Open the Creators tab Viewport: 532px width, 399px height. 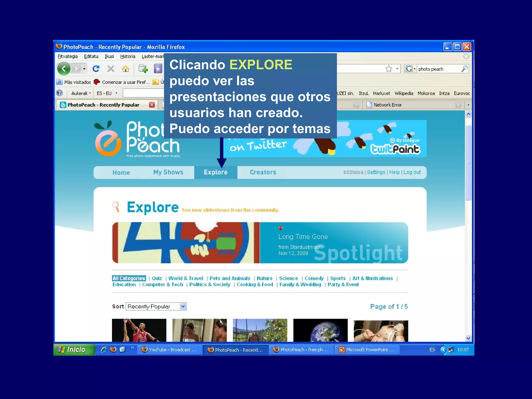click(x=263, y=172)
